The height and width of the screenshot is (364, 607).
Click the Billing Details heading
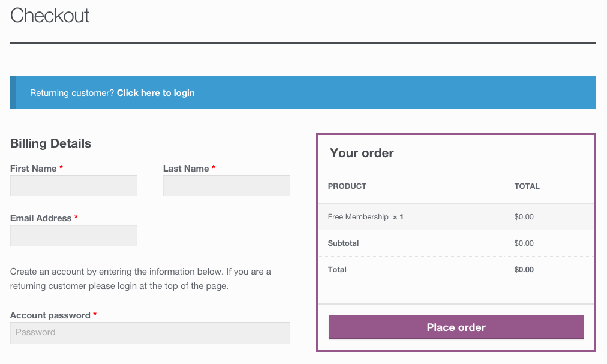click(51, 143)
